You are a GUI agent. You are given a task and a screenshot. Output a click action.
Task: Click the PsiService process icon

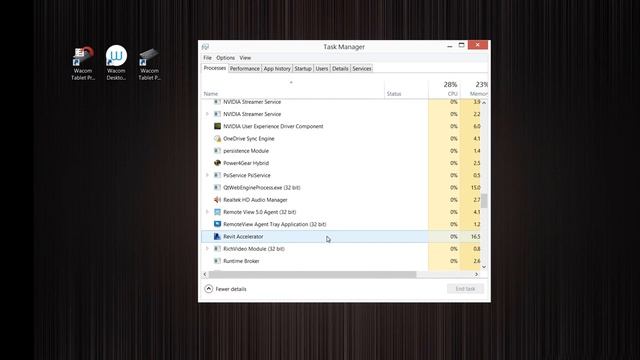tap(218, 175)
